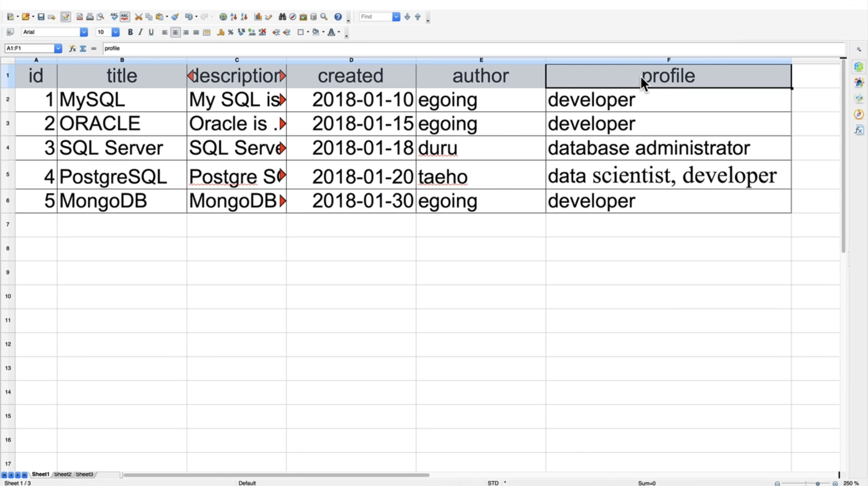
Task: Click Delete Decimal Place icon
Action: pyautogui.click(x=262, y=32)
